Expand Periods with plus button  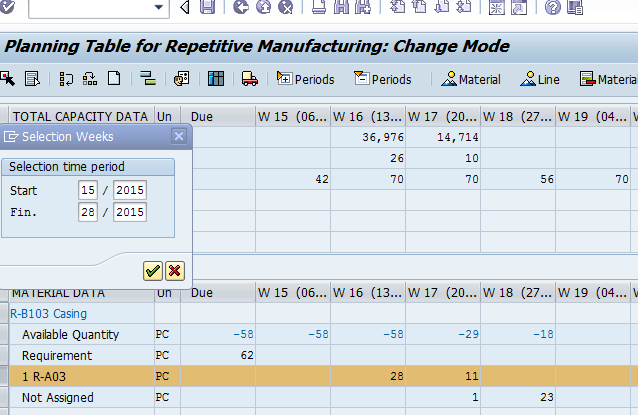tap(306, 79)
